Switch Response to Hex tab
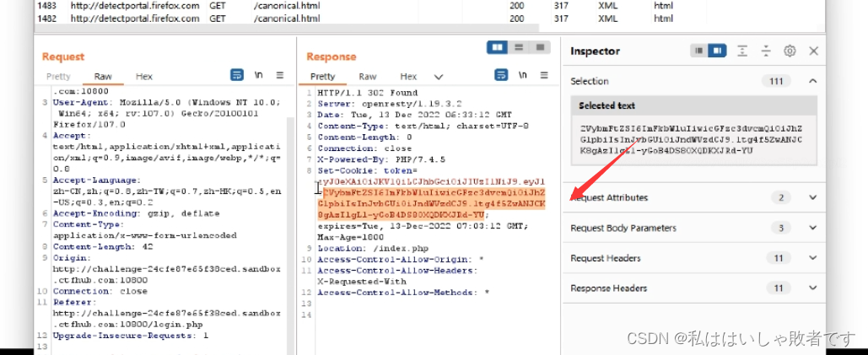868x355 pixels. click(408, 76)
